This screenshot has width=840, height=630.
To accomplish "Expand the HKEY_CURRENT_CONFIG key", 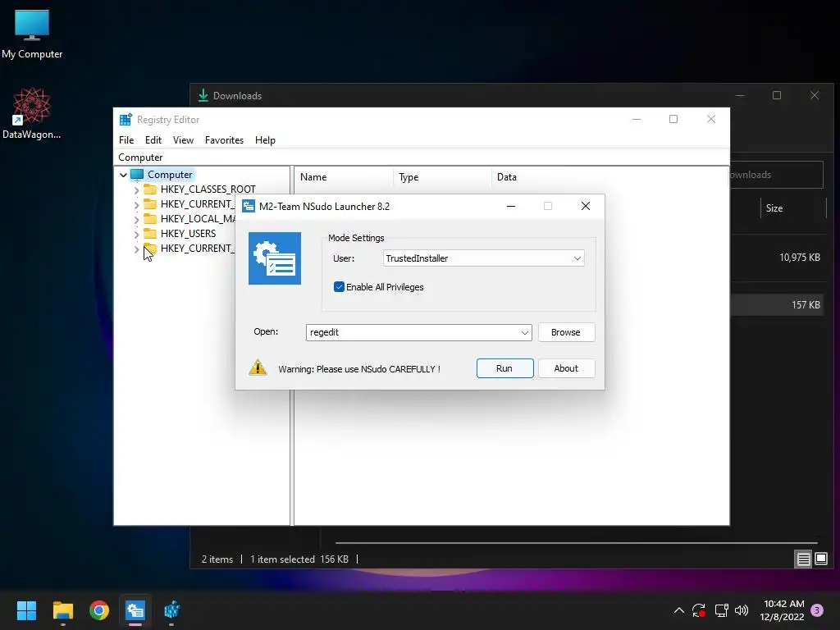I will point(136,249).
